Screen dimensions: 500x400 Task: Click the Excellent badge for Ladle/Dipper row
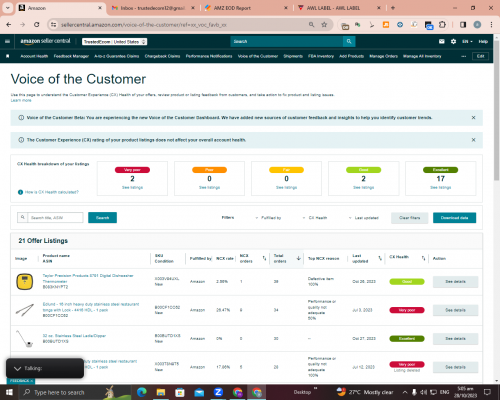coord(407,339)
